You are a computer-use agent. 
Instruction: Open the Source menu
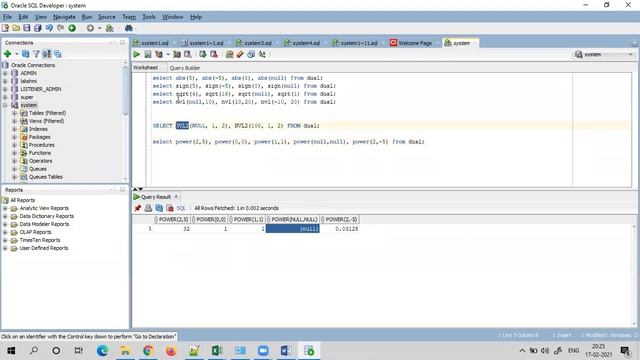tap(106, 17)
